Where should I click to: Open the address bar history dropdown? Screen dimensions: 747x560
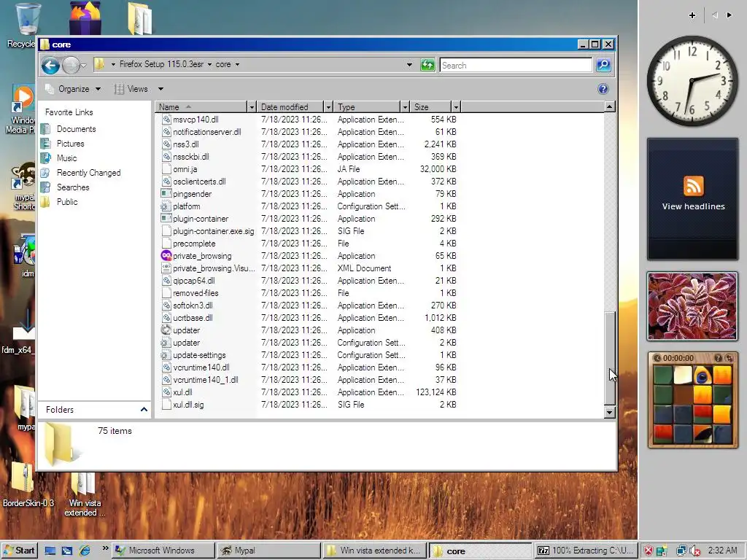pos(409,65)
